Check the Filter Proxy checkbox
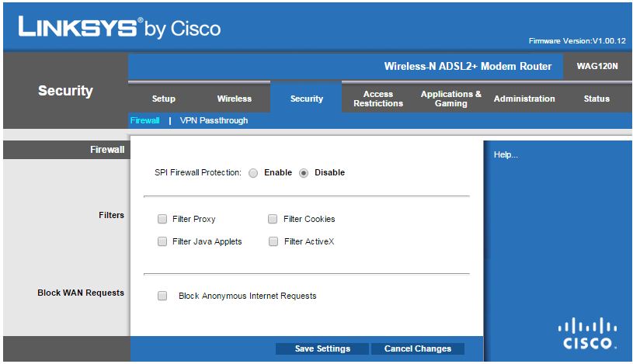This screenshot has height=364, width=633. (x=162, y=220)
